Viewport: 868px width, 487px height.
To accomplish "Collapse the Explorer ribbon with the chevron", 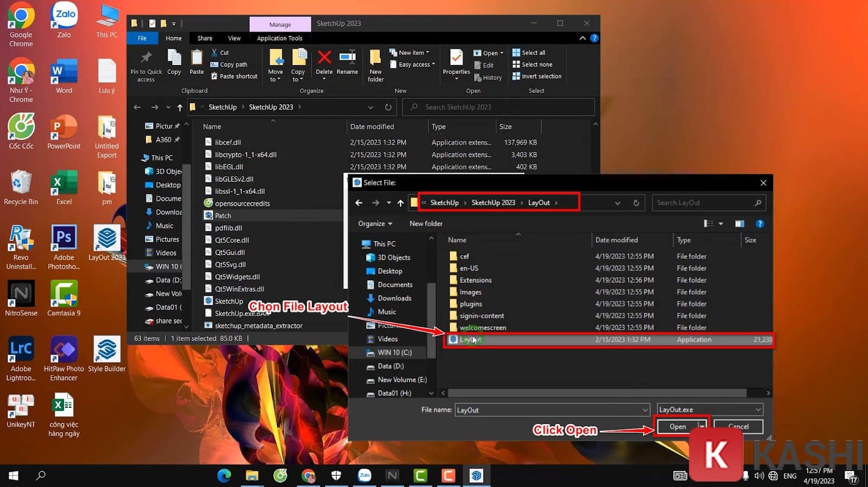I will point(583,38).
